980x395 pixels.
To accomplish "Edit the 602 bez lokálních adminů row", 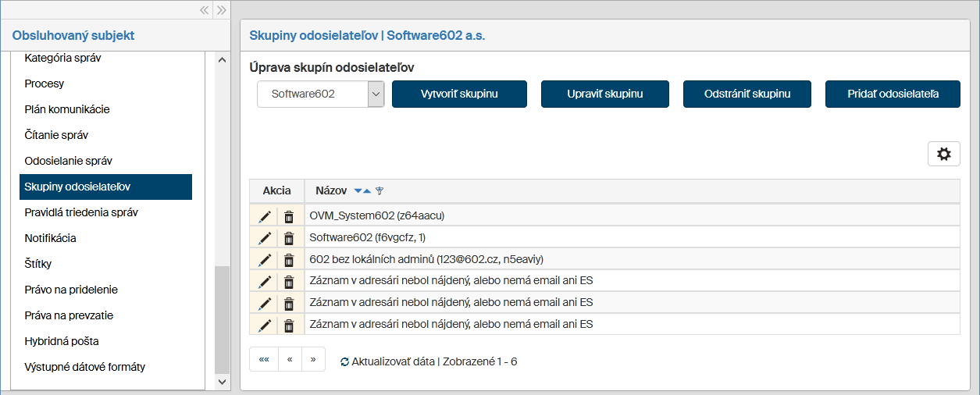I will 265,260.
